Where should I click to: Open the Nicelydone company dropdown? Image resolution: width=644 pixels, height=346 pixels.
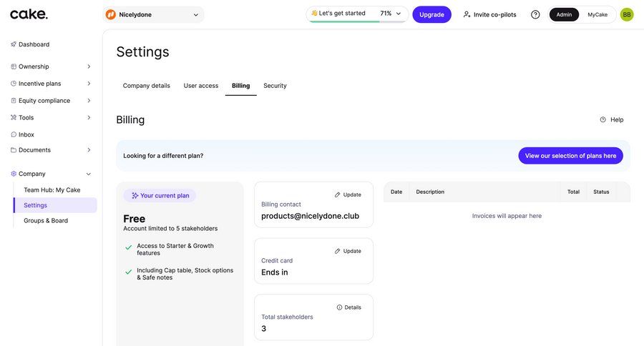pyautogui.click(x=153, y=14)
